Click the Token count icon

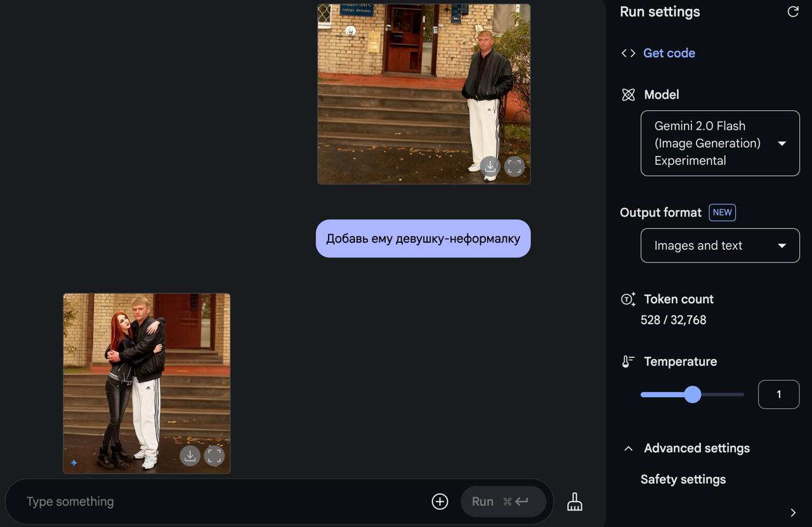(628, 299)
